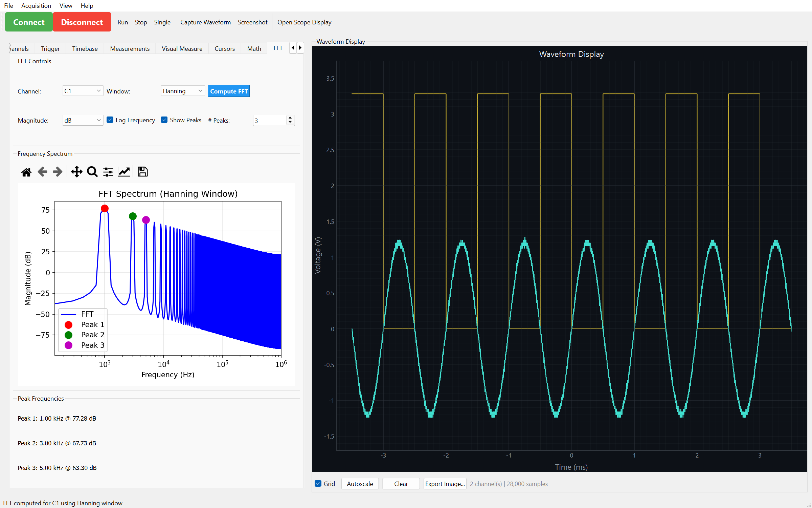Click the 'Peak 3: 5.00 kHz @ 63.30 dB' text

click(x=57, y=468)
